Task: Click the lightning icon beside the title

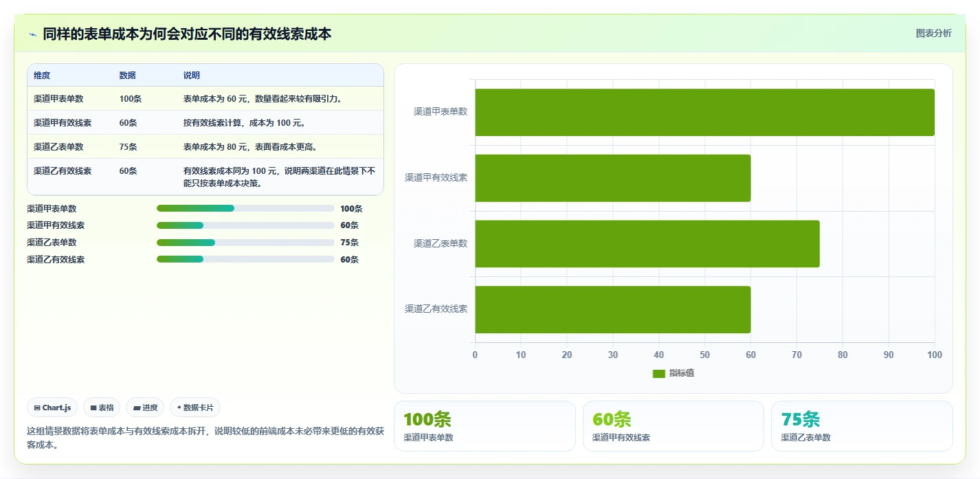Action: [x=32, y=34]
